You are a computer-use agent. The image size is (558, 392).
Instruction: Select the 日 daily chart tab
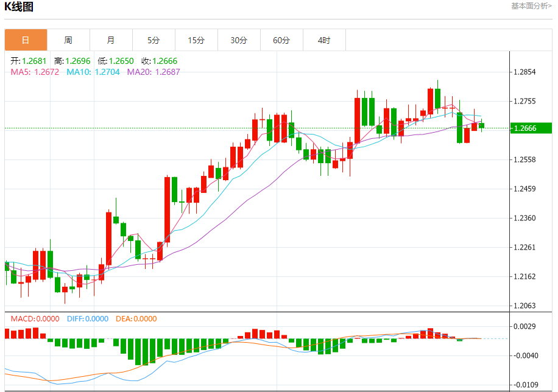(26, 40)
